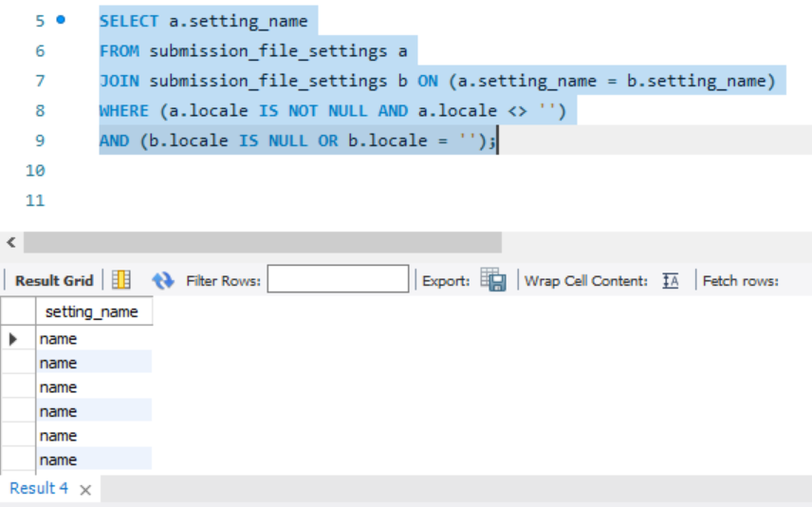Click the Export recordset icon
Viewport: 812px width, 507px height.
coord(493,279)
